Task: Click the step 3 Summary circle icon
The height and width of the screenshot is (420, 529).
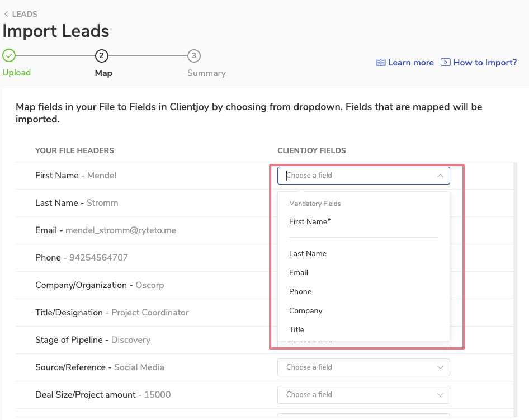Action: [193, 55]
